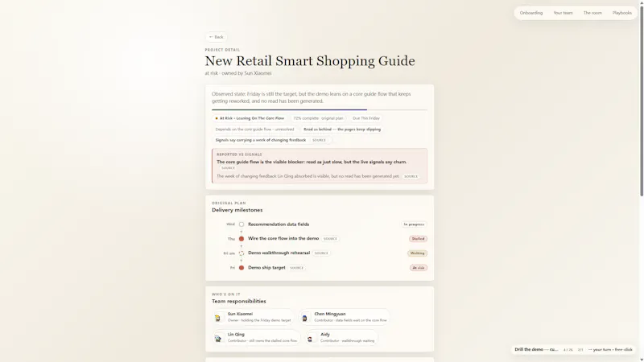Open SOURCE for Wire the core flow milestone
The image size is (644, 362).
pos(330,239)
